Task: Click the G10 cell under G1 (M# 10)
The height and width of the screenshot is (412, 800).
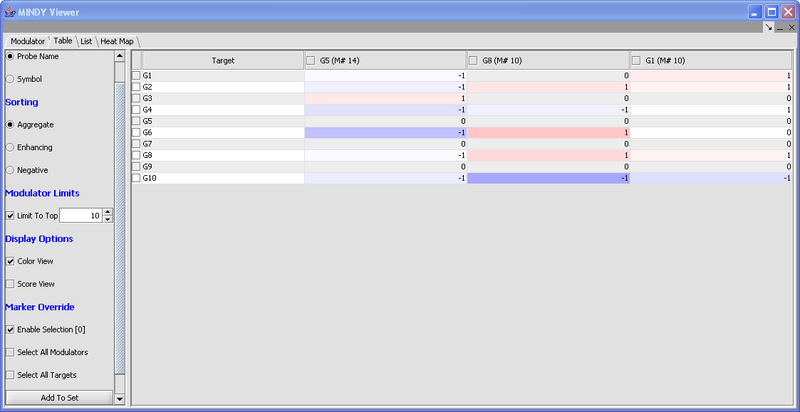Action: (x=711, y=178)
